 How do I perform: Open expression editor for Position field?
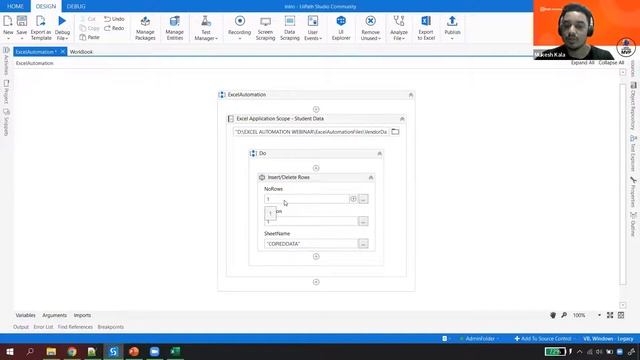coord(363,221)
